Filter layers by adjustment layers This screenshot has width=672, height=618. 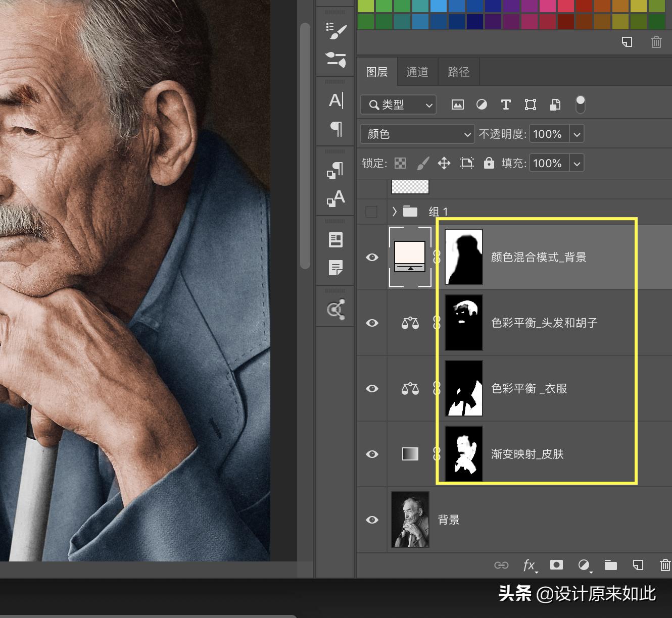(x=482, y=105)
